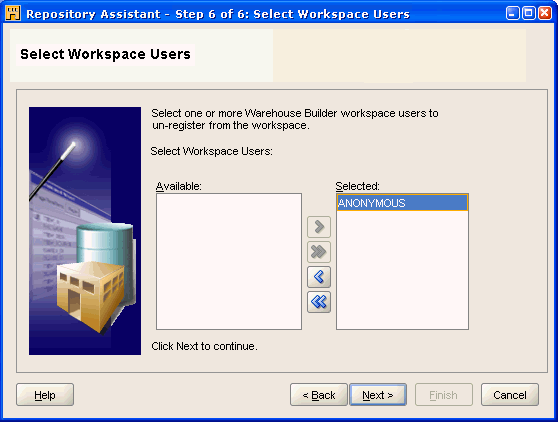The height and width of the screenshot is (422, 558).
Task: Click the Repository Assistant title bar icon
Action: [x=12, y=14]
